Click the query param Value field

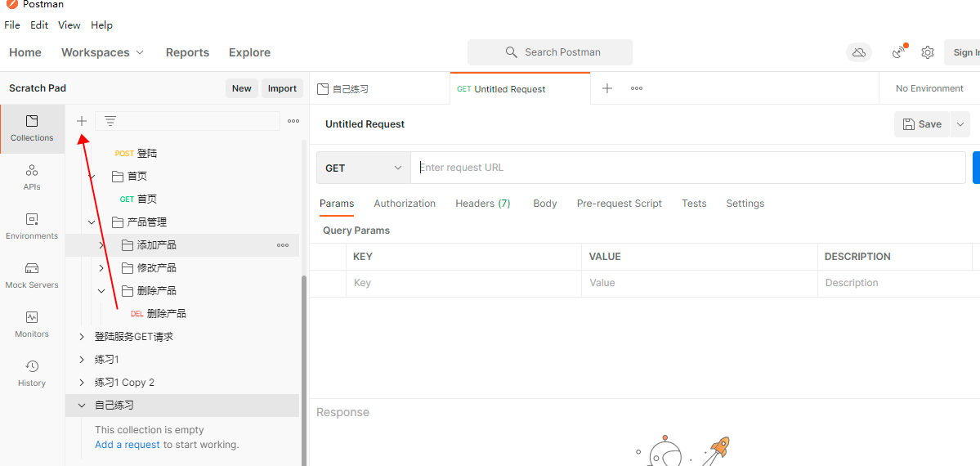point(700,283)
